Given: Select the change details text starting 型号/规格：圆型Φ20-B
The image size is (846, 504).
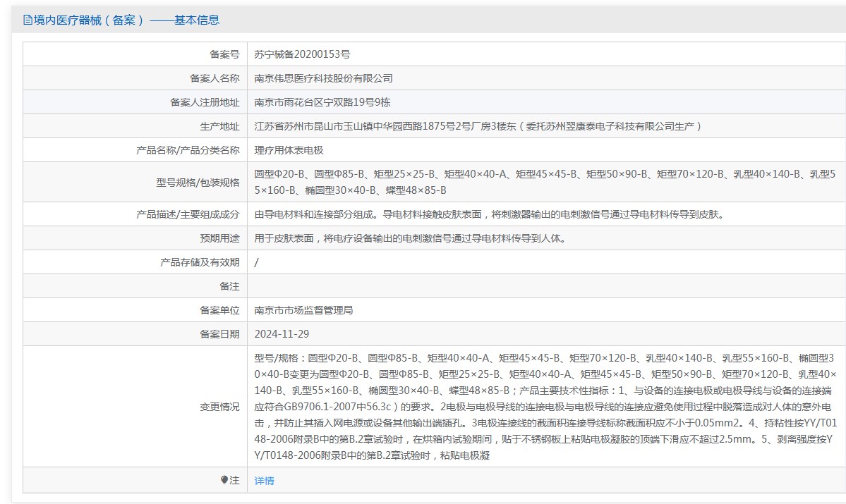Looking at the screenshot, I should click(x=545, y=407).
